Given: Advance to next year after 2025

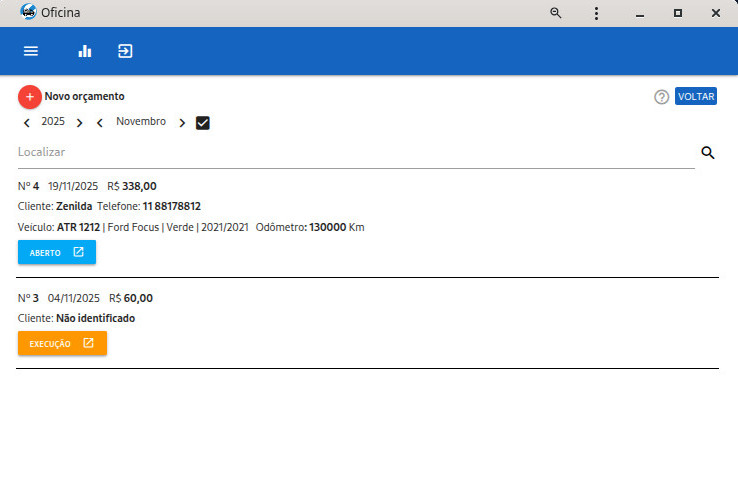Looking at the screenshot, I should tap(79, 123).
